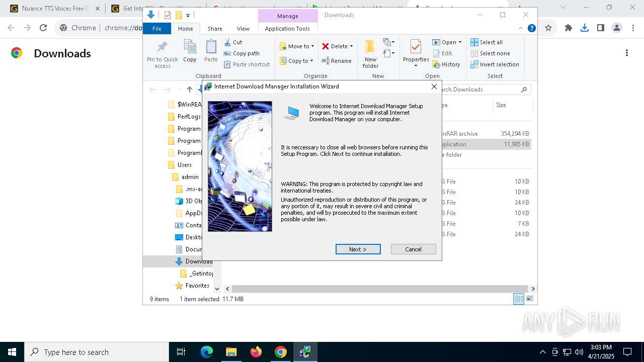Open the Application Tools tab
The height and width of the screenshot is (362, 644).
tap(287, 29)
